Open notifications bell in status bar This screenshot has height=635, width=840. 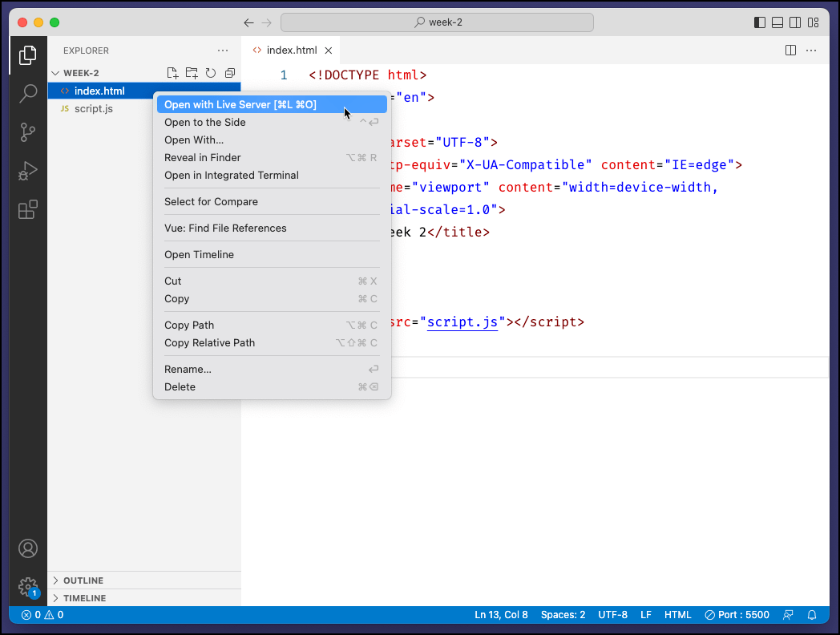click(x=812, y=615)
